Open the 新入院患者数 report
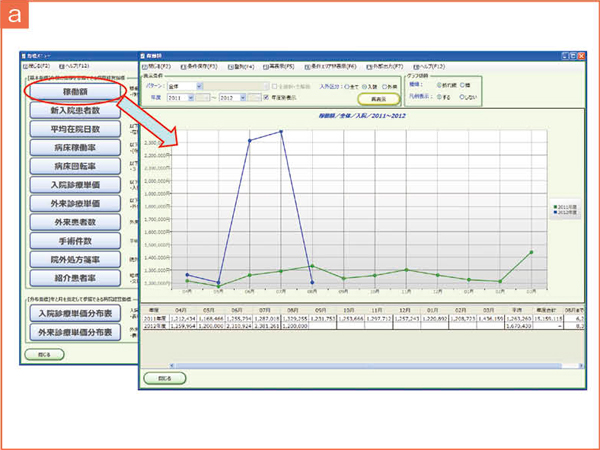The height and width of the screenshot is (450, 600). pos(76,111)
